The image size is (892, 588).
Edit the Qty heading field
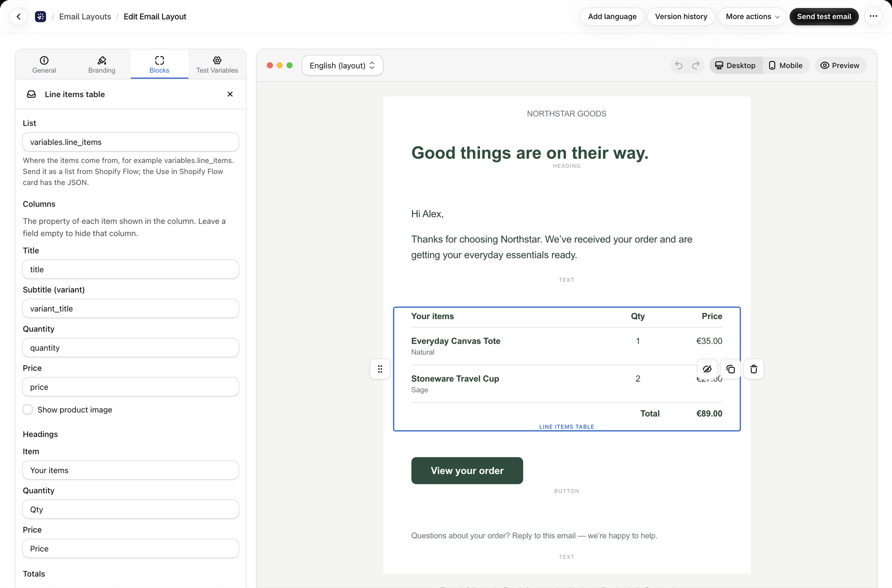(131, 510)
